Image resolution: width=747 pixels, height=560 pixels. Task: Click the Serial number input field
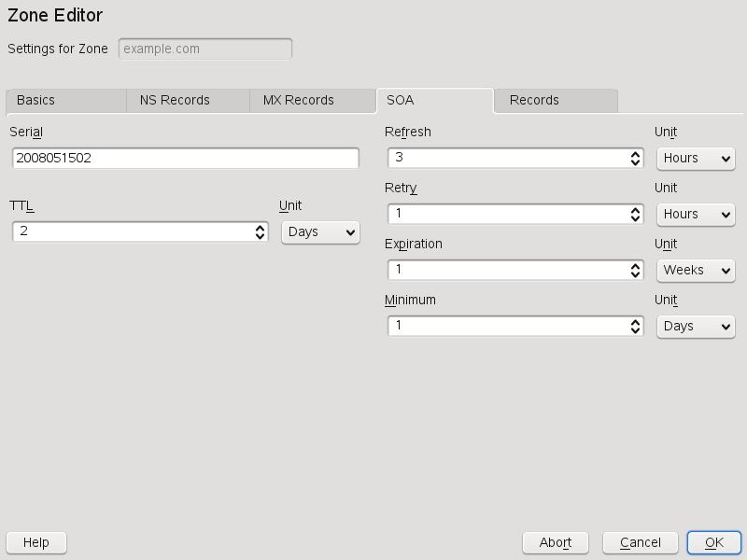[x=185, y=159]
